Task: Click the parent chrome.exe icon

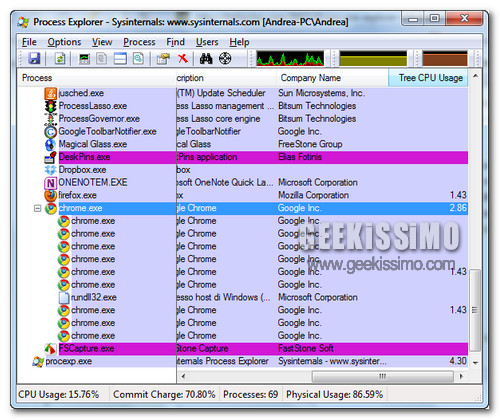Action: 51,208
